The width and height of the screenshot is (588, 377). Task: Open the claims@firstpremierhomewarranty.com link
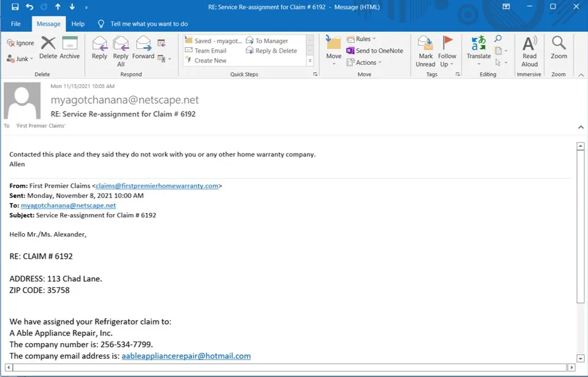[157, 186]
